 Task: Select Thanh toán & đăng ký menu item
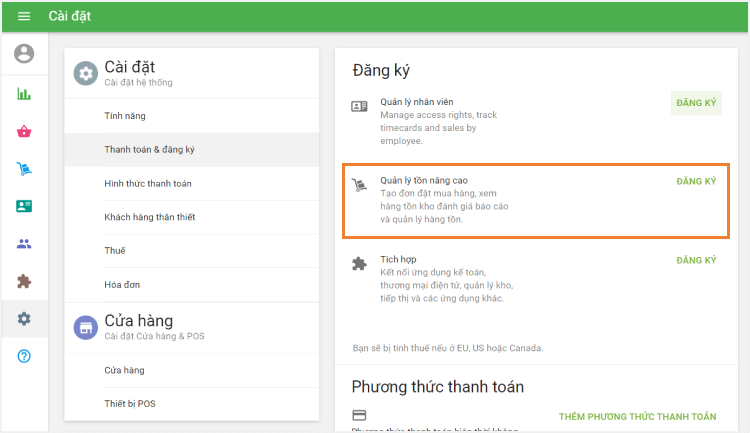[149, 150]
